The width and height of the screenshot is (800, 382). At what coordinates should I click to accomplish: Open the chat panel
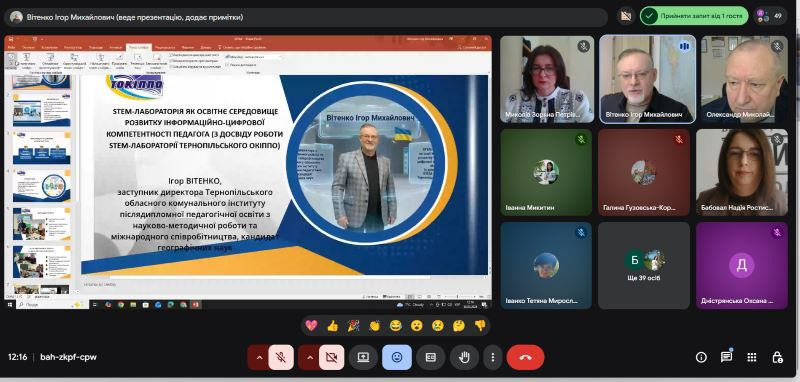727,357
